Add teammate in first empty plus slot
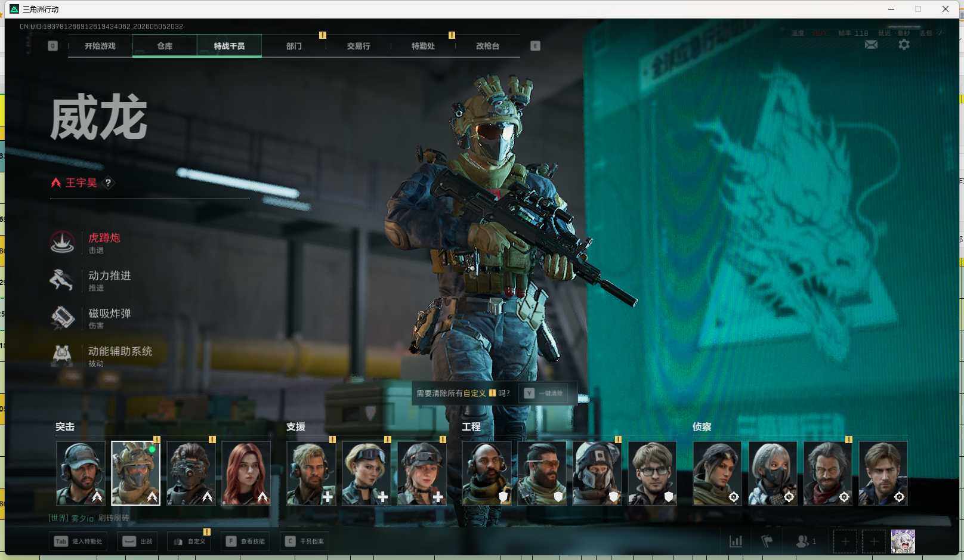 (845, 542)
